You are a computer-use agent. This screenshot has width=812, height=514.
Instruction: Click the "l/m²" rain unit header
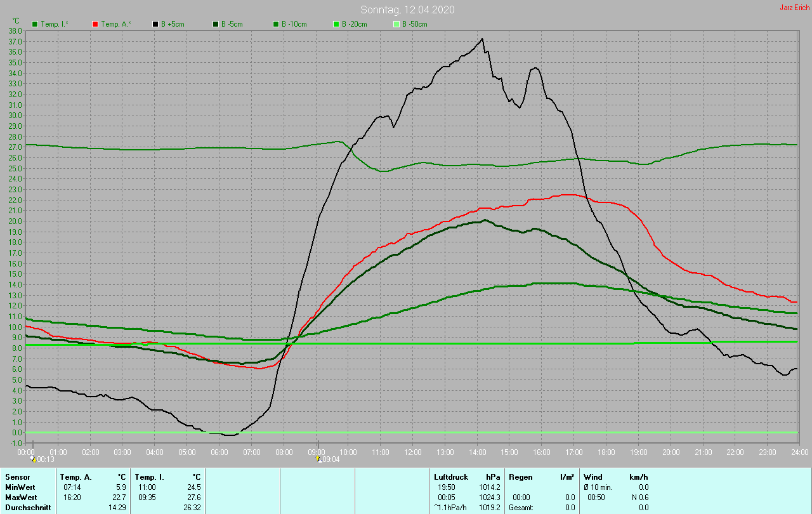click(567, 477)
